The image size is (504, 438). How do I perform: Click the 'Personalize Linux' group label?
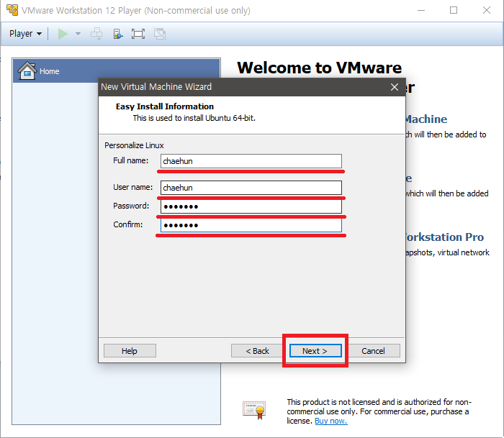pos(134,145)
